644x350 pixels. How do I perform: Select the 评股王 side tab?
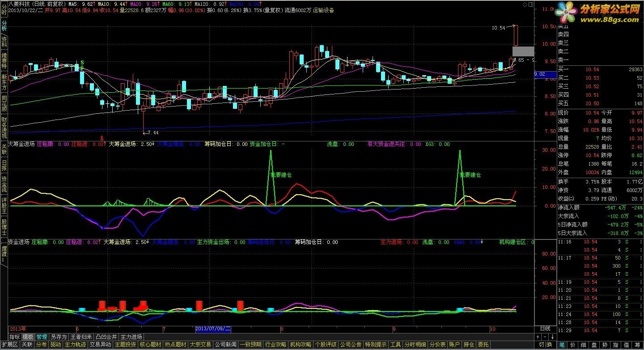pyautogui.click(x=4, y=205)
